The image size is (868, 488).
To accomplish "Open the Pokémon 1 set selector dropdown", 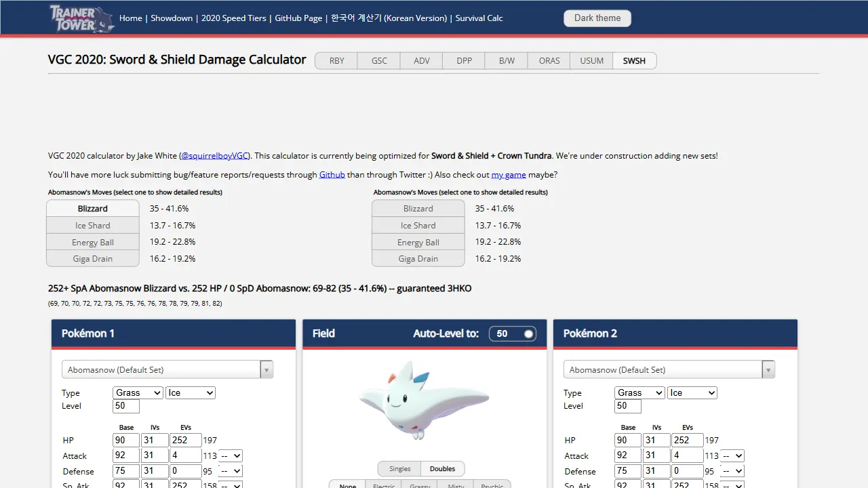I will coord(167,369).
